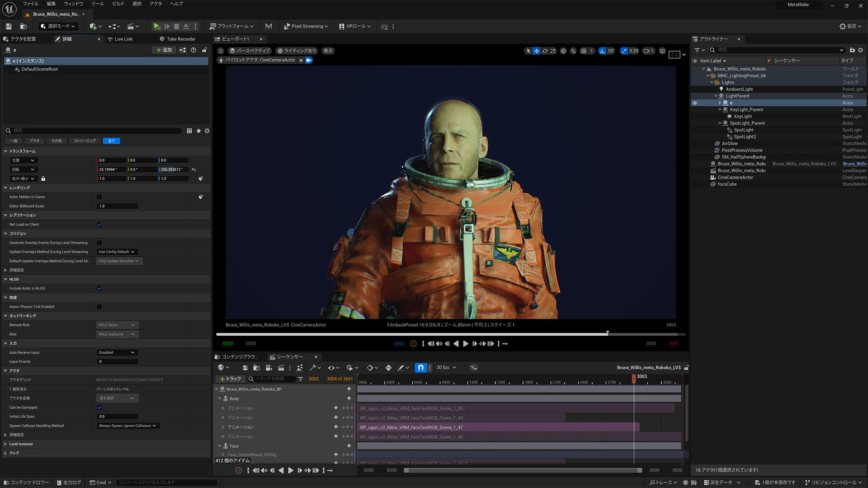This screenshot has height=488, width=868.
Task: Open the ウィンドウ menu
Action: point(73,4)
